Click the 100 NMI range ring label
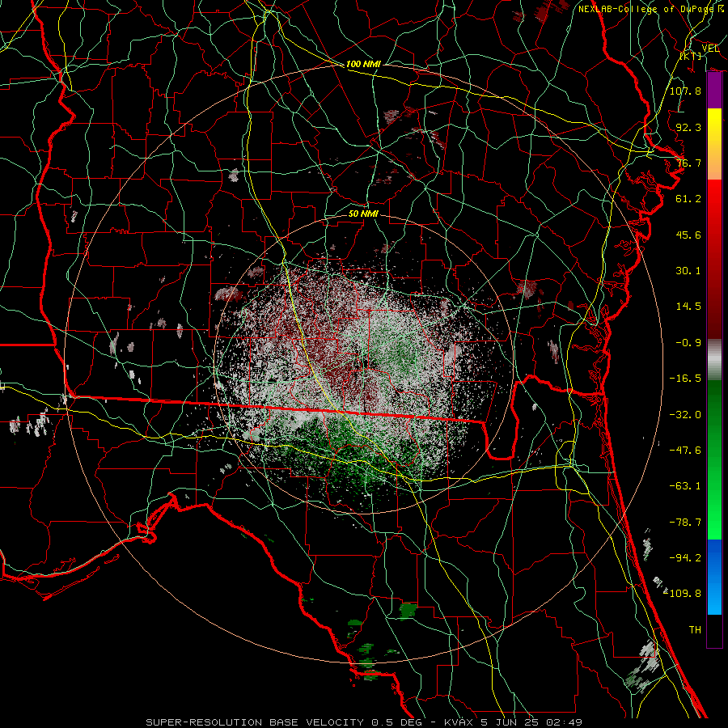 coord(363,64)
